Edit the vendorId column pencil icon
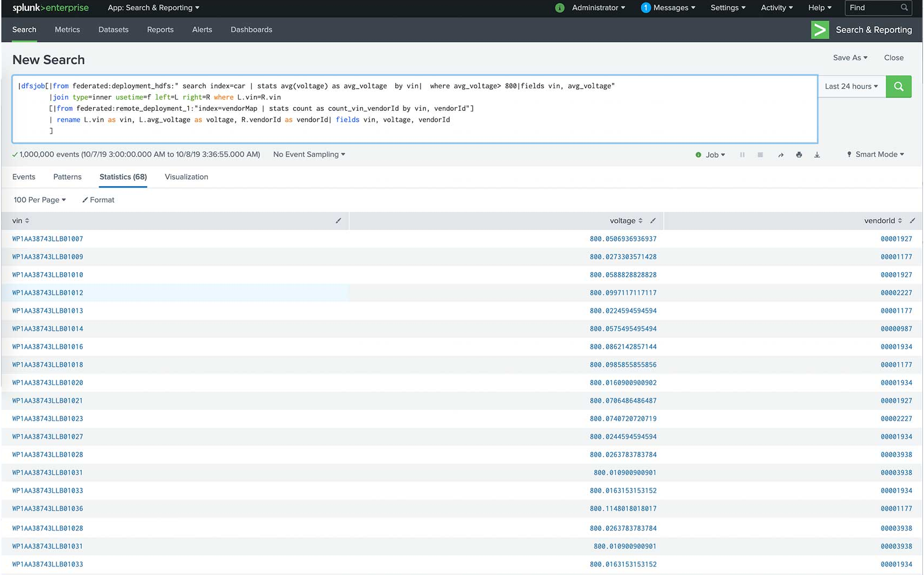924x575 pixels. pyautogui.click(x=913, y=221)
